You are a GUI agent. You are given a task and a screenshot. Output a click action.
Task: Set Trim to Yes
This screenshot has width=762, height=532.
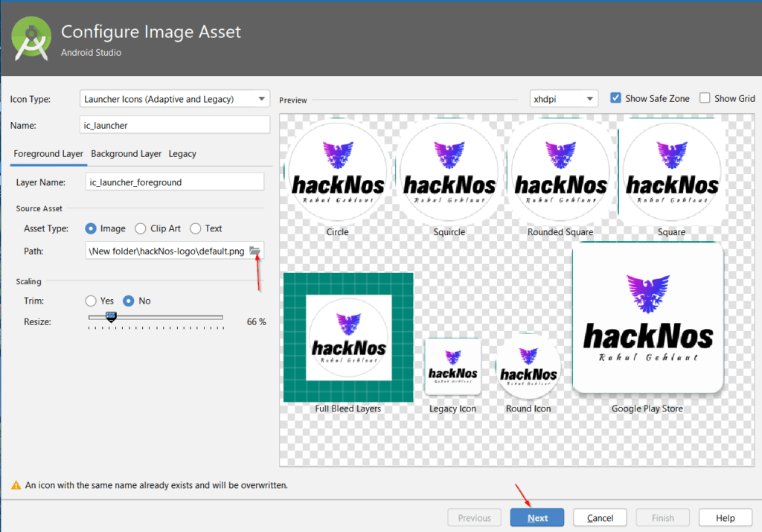pyautogui.click(x=91, y=301)
